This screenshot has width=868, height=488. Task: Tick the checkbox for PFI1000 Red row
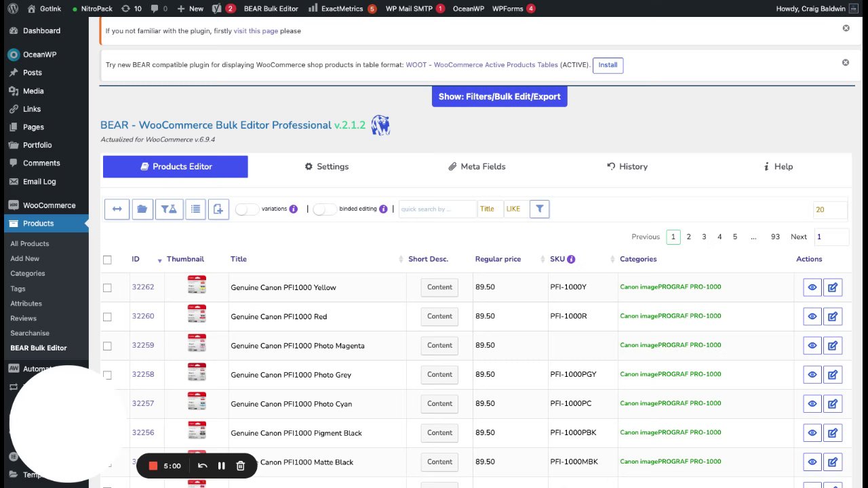pos(107,317)
